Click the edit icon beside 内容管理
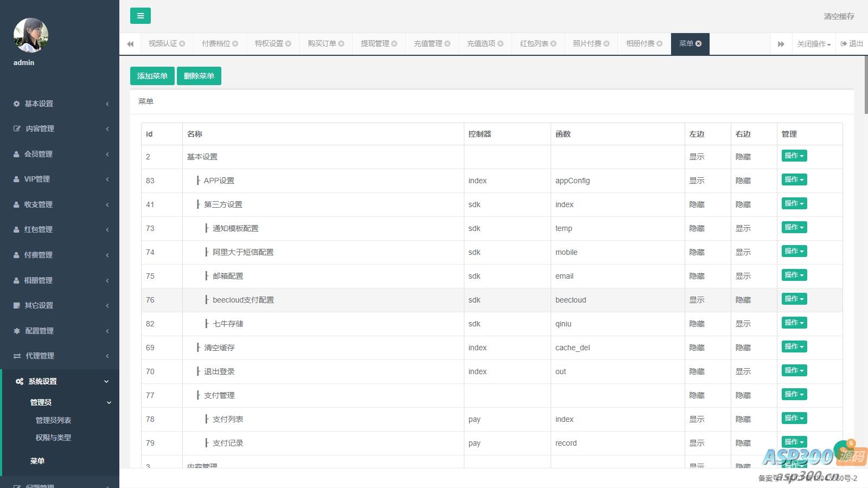 click(x=17, y=129)
